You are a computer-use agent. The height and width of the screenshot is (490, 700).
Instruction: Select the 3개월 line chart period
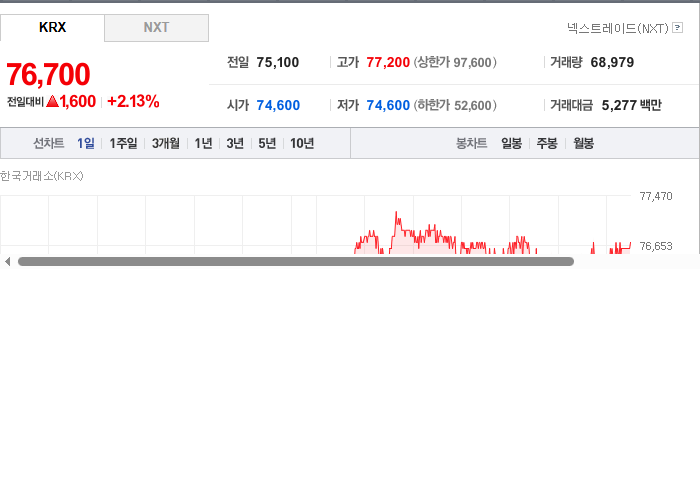pyautogui.click(x=166, y=143)
